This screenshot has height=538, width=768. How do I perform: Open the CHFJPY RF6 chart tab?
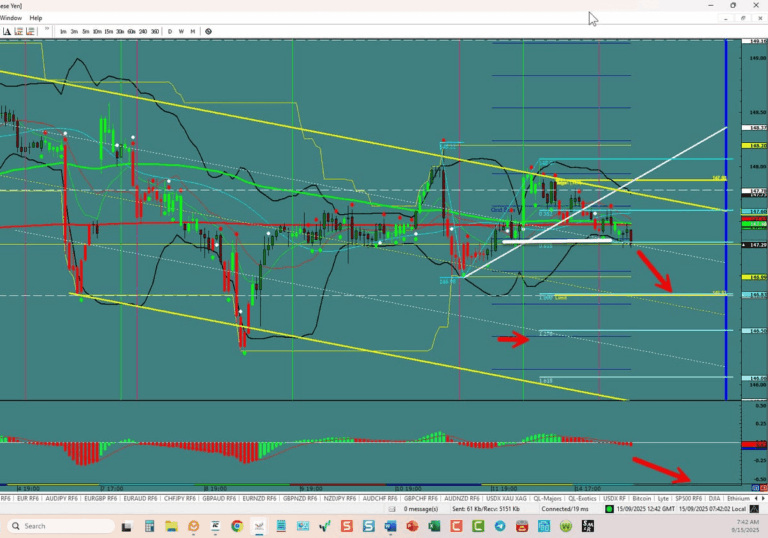point(180,498)
